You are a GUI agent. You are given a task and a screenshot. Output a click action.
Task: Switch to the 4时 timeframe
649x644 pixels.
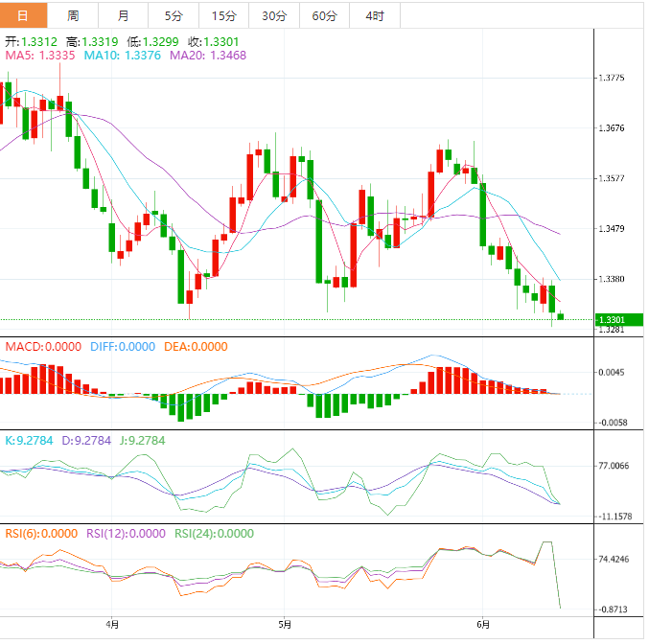[375, 15]
